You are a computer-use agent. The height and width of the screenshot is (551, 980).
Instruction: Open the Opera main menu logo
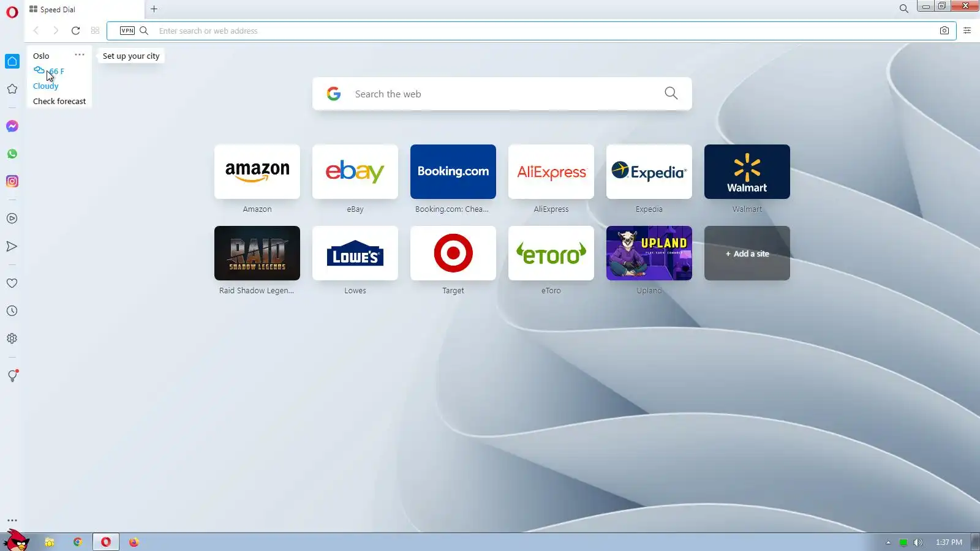tap(12, 12)
